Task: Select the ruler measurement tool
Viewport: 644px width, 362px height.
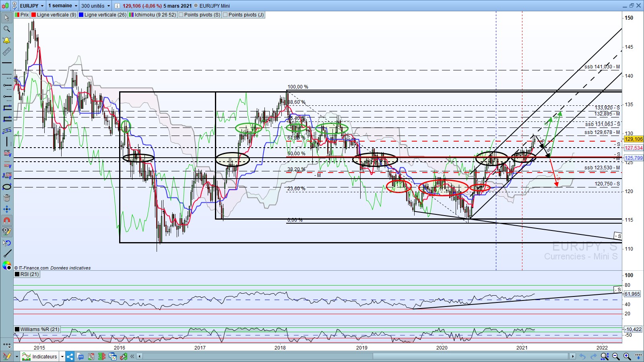Action: coord(7,51)
